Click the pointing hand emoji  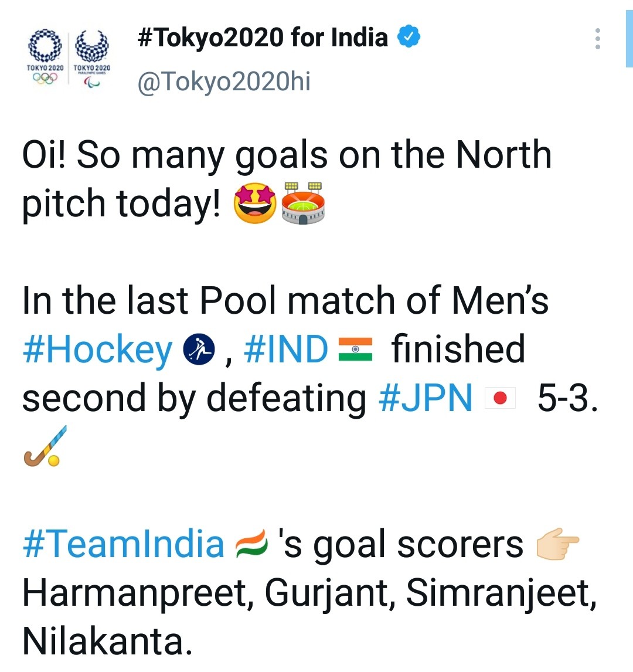[x=557, y=544]
